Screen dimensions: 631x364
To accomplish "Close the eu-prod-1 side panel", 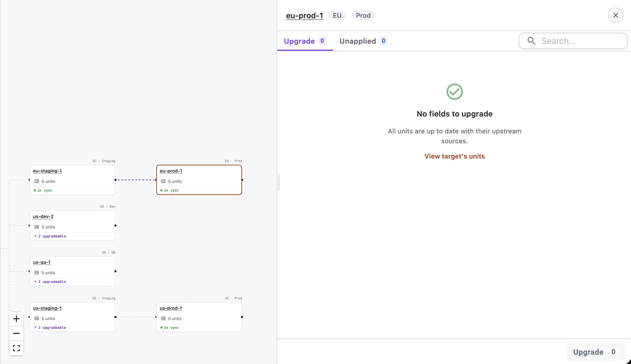I will 615,15.
